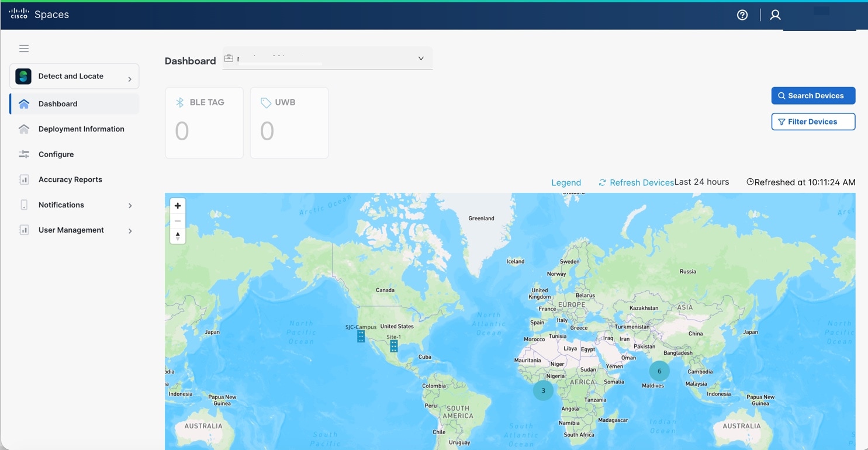Click the Deployment Information icon
The width and height of the screenshot is (868, 450).
(x=24, y=129)
